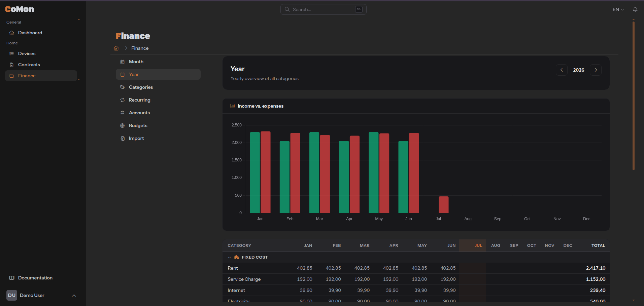The image size is (644, 306).
Task: Click the Devices list icon
Action: click(11, 54)
